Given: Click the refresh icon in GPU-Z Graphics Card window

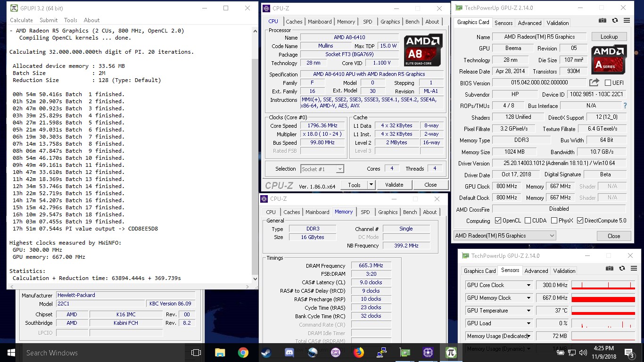Looking at the screenshot, I should point(615,20).
